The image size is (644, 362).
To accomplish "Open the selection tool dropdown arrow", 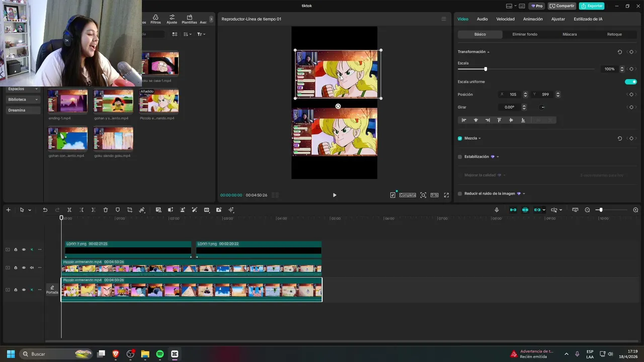I will click(x=30, y=210).
